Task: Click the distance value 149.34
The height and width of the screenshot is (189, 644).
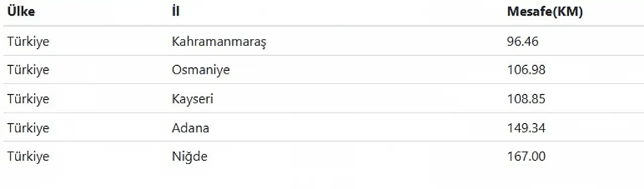Action: [x=526, y=128]
